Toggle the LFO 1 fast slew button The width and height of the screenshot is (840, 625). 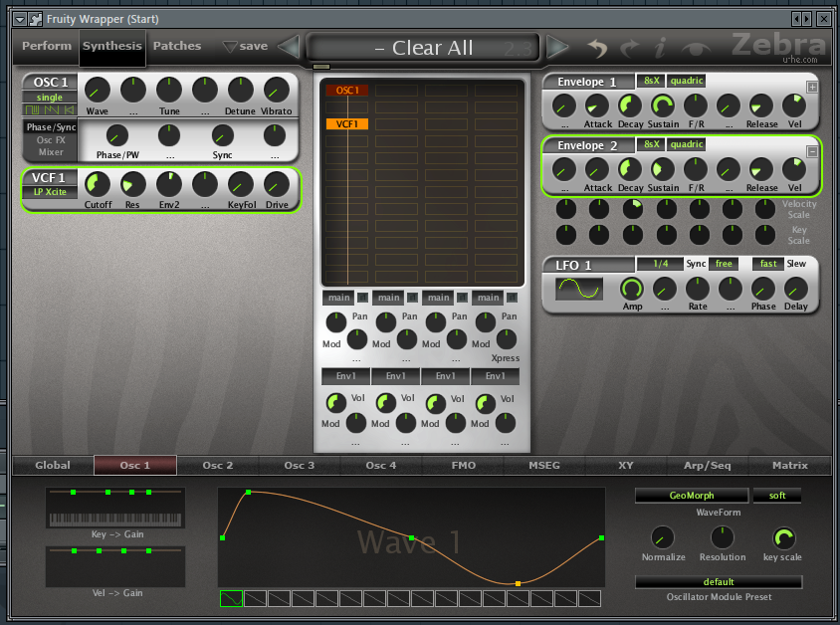point(768,264)
